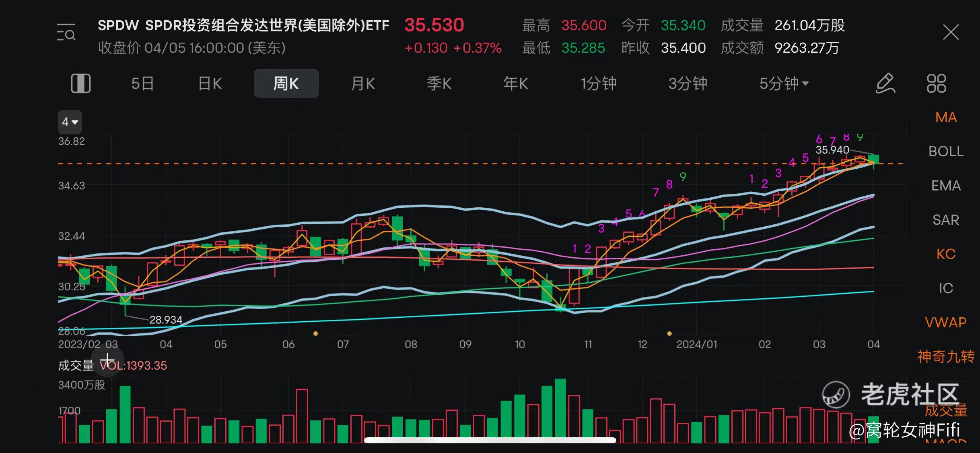Click the 3400万股 volume axis label
The image size is (980, 453).
[81, 385]
